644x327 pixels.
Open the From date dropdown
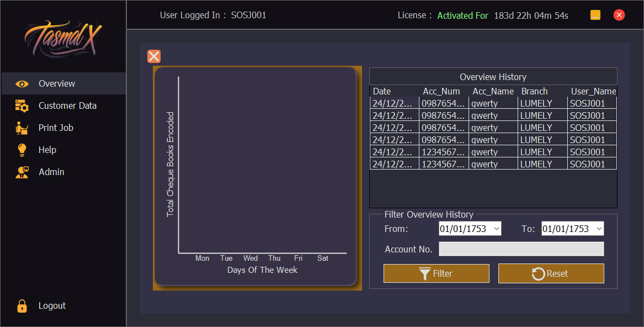click(496, 229)
